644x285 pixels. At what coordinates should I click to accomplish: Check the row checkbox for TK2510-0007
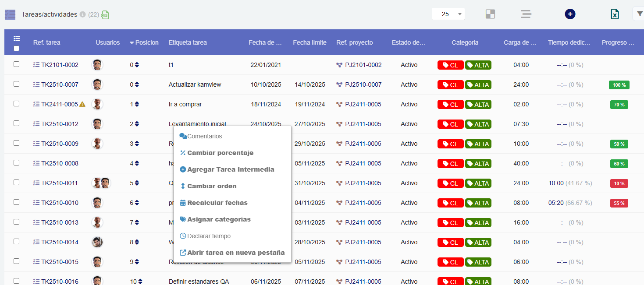[x=16, y=84]
